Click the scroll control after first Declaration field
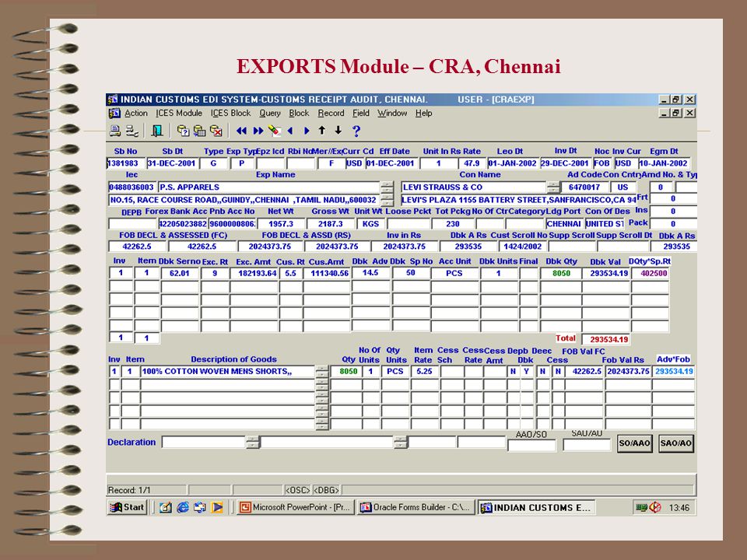 point(252,443)
